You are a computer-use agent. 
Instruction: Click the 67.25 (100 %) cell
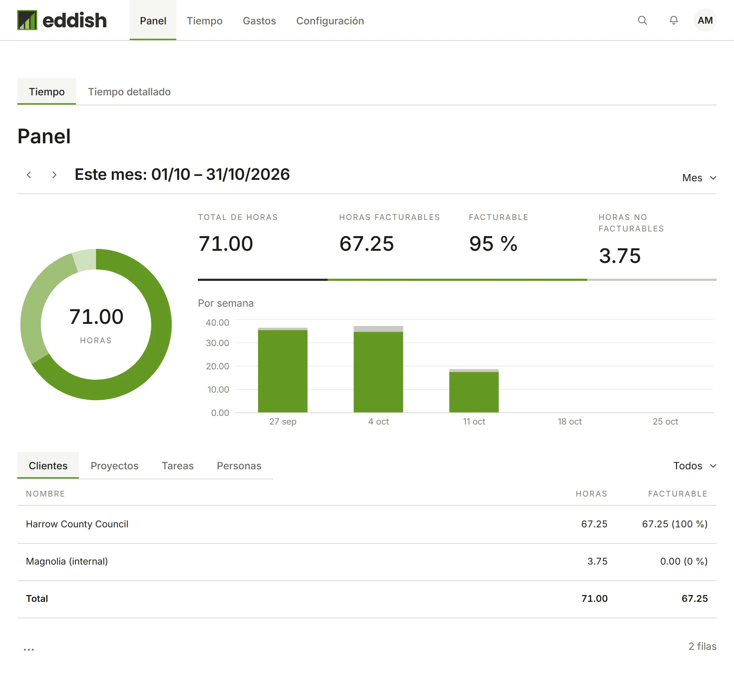point(675,524)
